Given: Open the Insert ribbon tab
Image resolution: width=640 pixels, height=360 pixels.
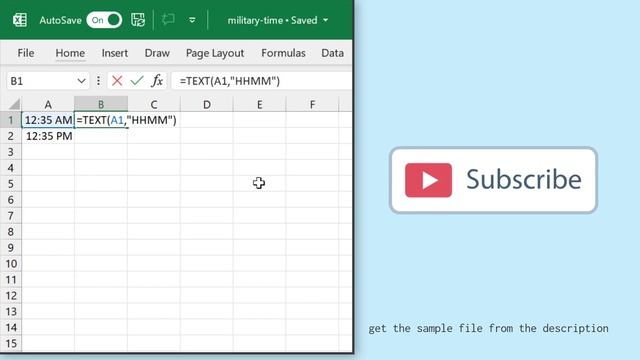Looking at the screenshot, I should (x=115, y=53).
